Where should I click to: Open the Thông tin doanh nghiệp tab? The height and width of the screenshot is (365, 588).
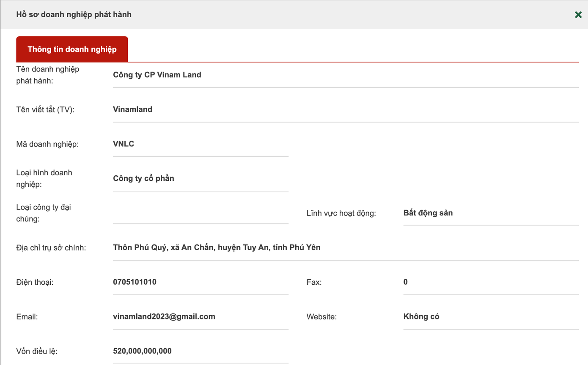tap(72, 49)
